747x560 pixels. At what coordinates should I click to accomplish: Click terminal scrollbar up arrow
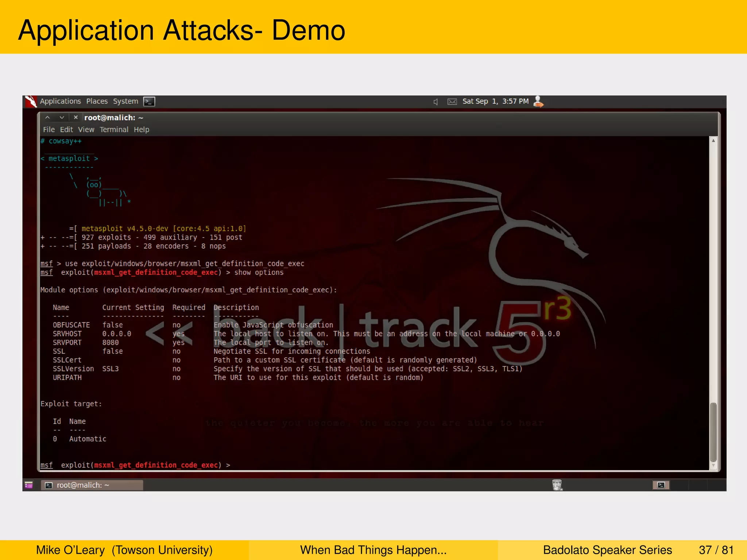pos(713,140)
